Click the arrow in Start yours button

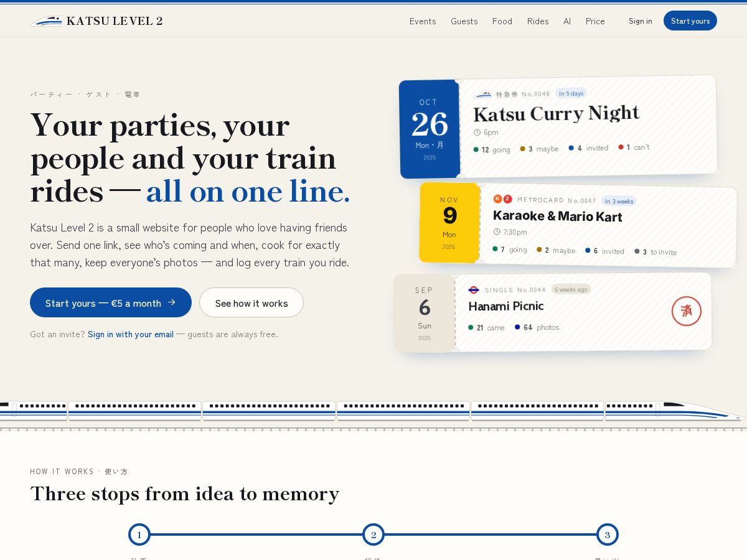172,302
